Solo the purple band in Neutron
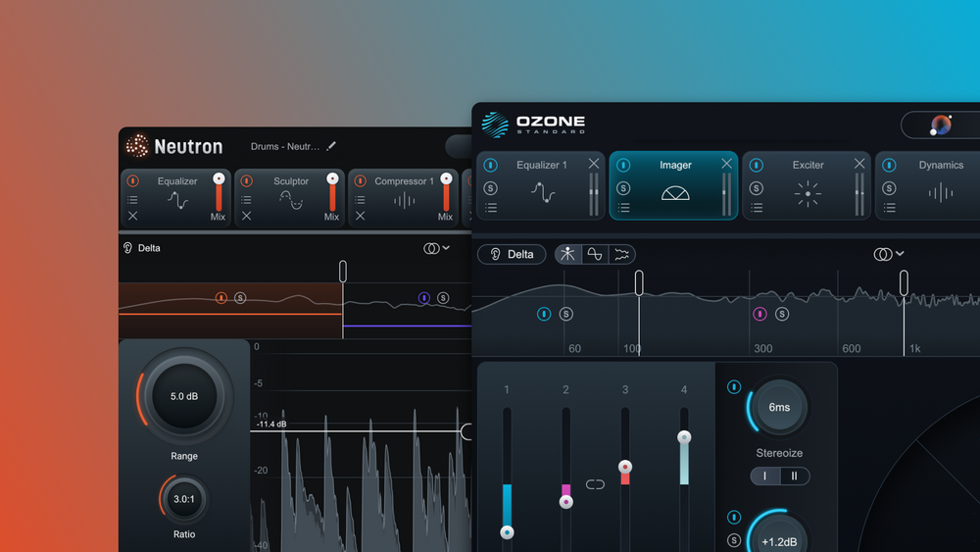 pos(443,297)
